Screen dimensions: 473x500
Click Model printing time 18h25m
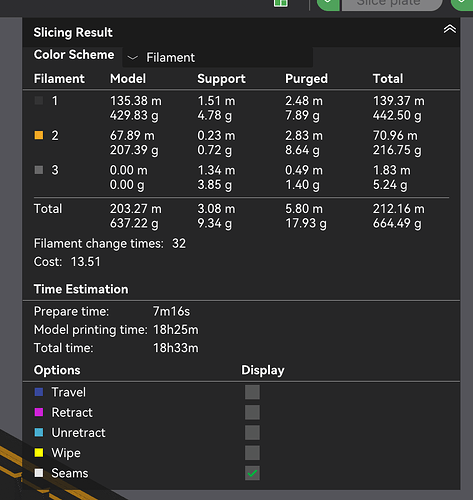(x=176, y=330)
